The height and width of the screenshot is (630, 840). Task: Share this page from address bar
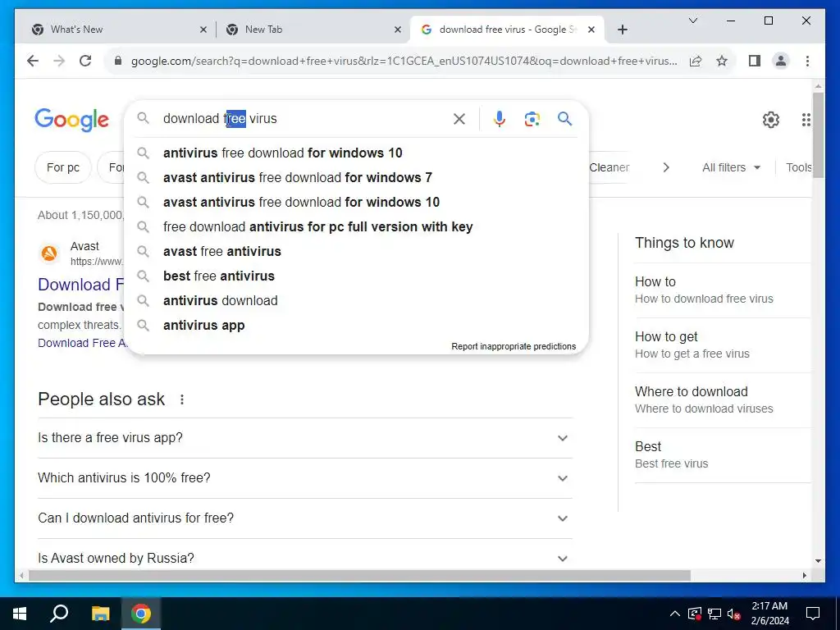point(696,61)
